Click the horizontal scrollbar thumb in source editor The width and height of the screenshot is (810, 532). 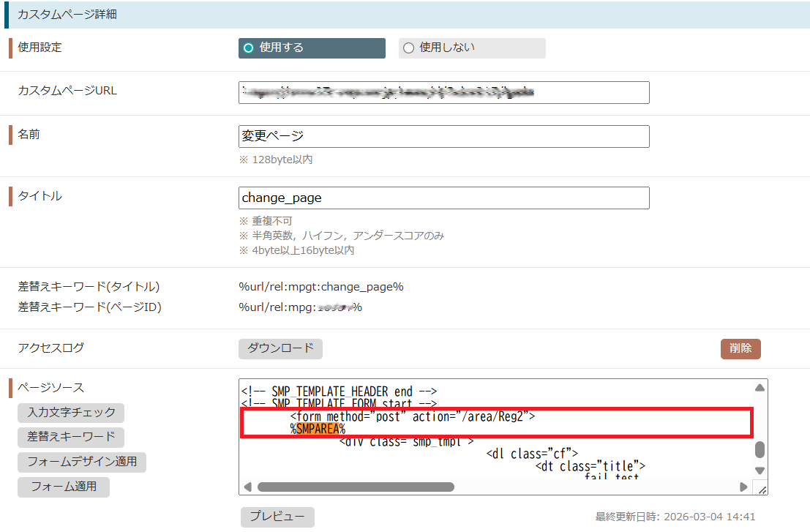356,487
